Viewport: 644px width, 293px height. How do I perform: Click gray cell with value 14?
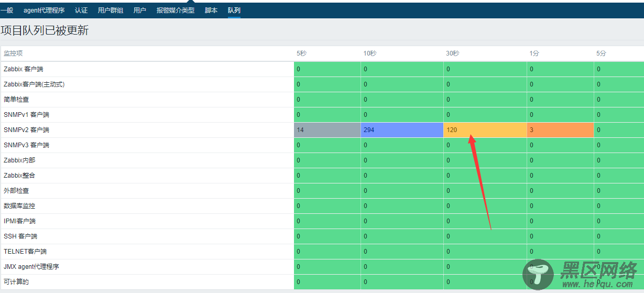tap(327, 130)
